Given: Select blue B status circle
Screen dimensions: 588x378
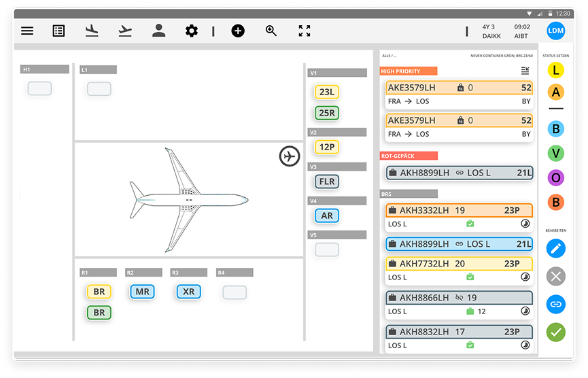Looking at the screenshot, I should coord(556,128).
